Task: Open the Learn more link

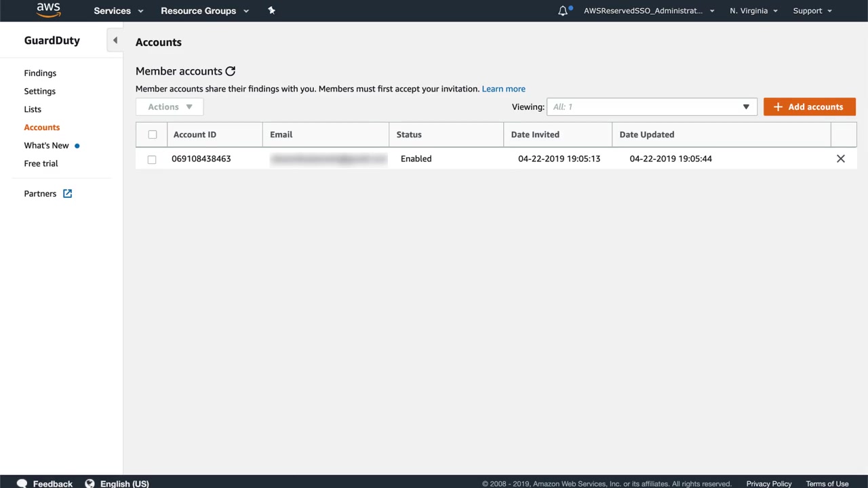Action: tap(503, 89)
